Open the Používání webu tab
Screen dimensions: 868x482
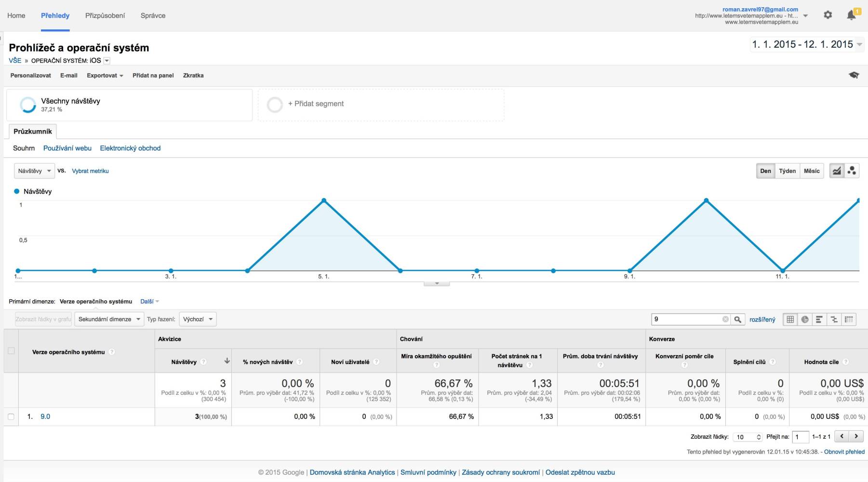point(67,148)
